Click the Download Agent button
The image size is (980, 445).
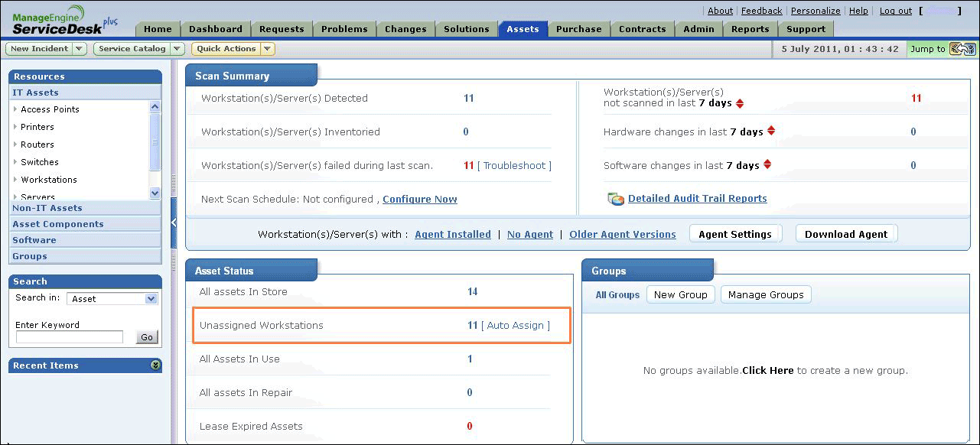tap(845, 234)
